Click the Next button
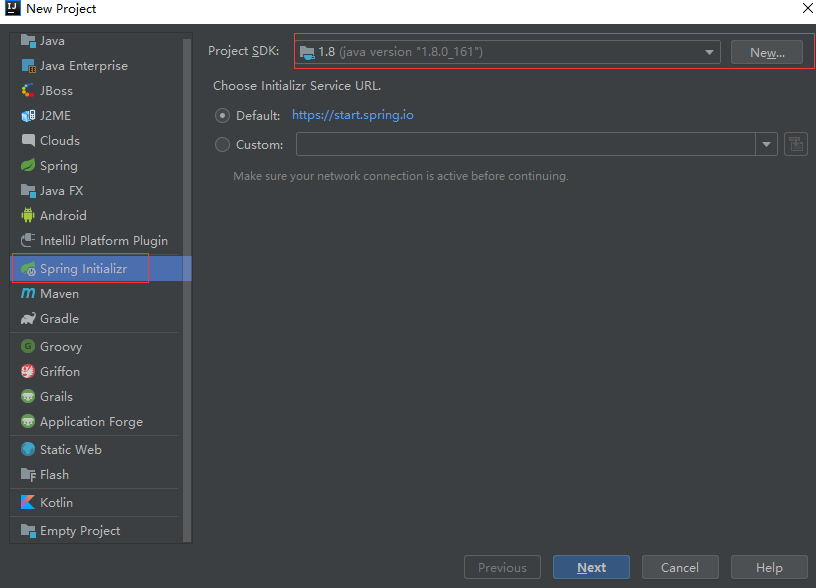 591,567
